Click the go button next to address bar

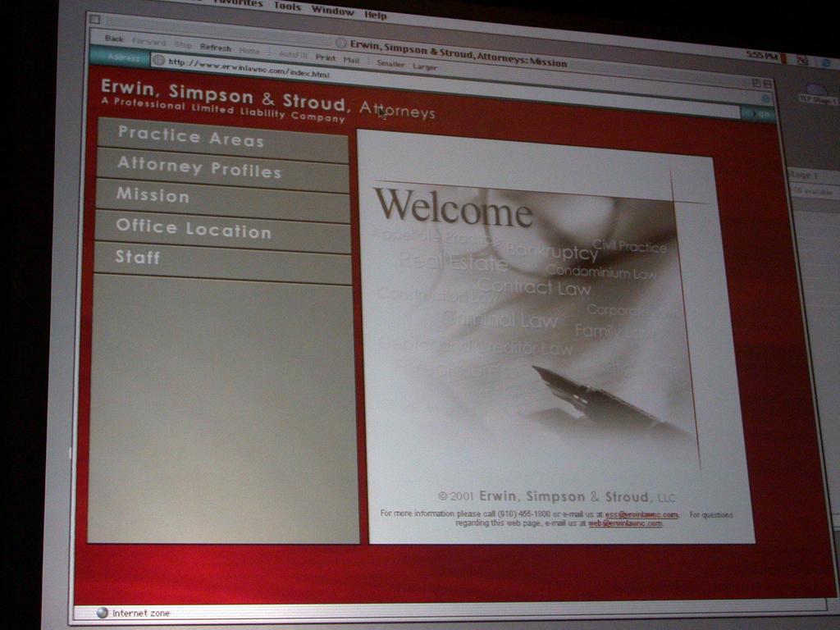[759, 113]
